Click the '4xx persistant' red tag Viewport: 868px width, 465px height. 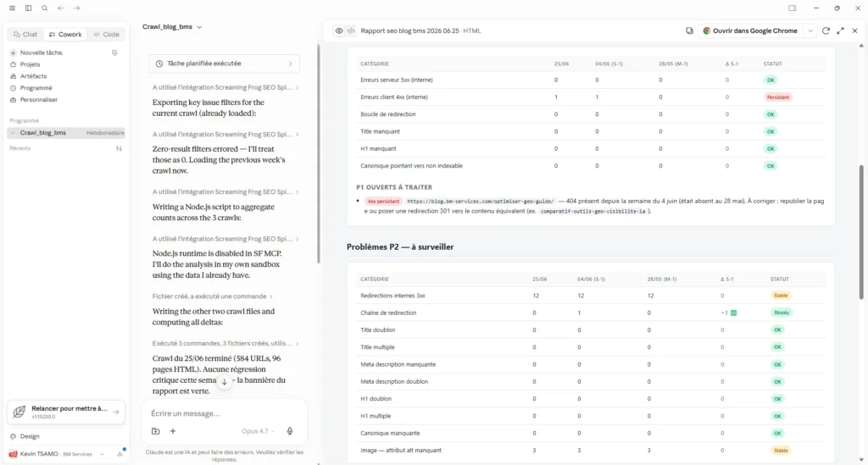pyautogui.click(x=383, y=202)
